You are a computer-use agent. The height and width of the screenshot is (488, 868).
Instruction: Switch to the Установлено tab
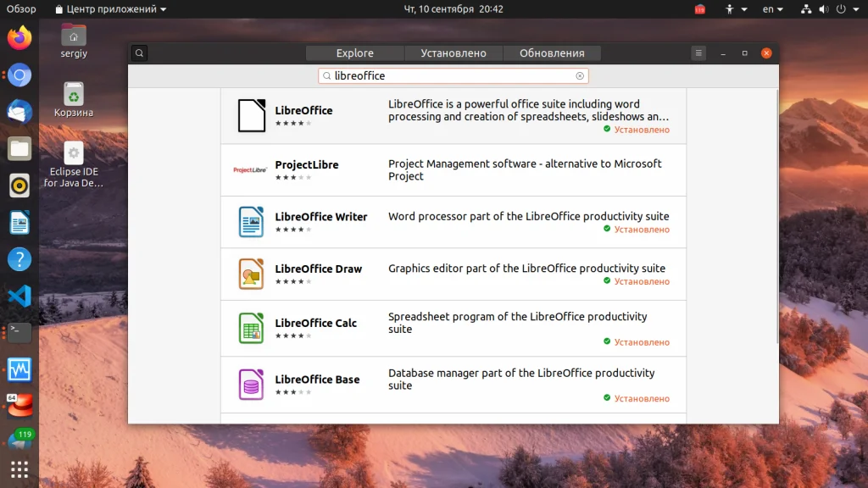point(453,53)
